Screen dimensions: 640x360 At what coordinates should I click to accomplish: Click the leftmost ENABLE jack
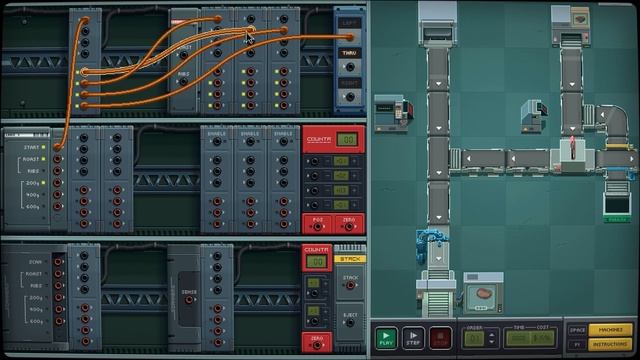(x=217, y=142)
